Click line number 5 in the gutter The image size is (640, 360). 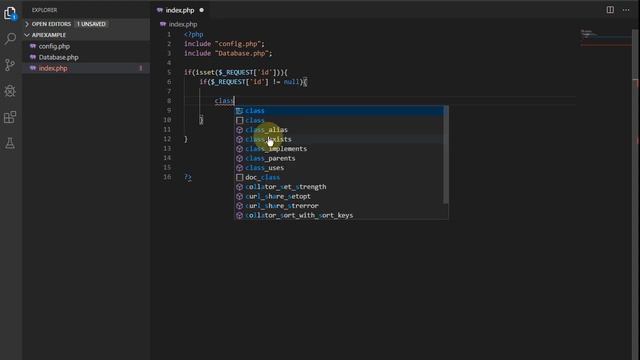tap(169, 72)
